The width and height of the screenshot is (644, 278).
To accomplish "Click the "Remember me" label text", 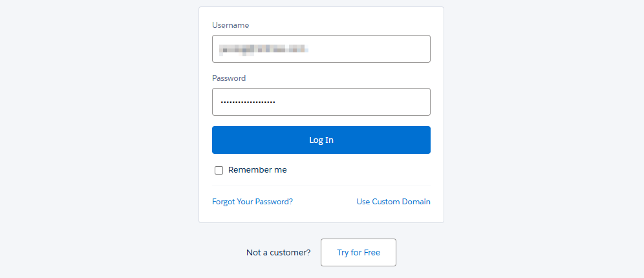I will point(257,170).
